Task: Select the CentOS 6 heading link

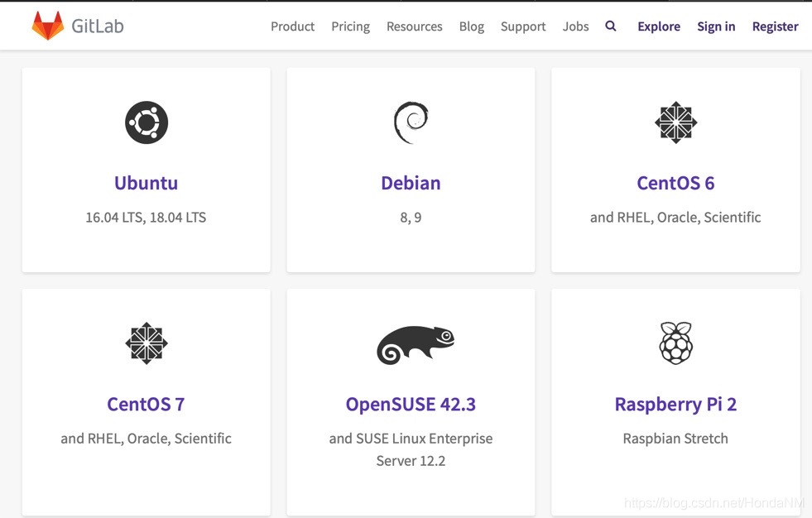Action: coord(675,183)
